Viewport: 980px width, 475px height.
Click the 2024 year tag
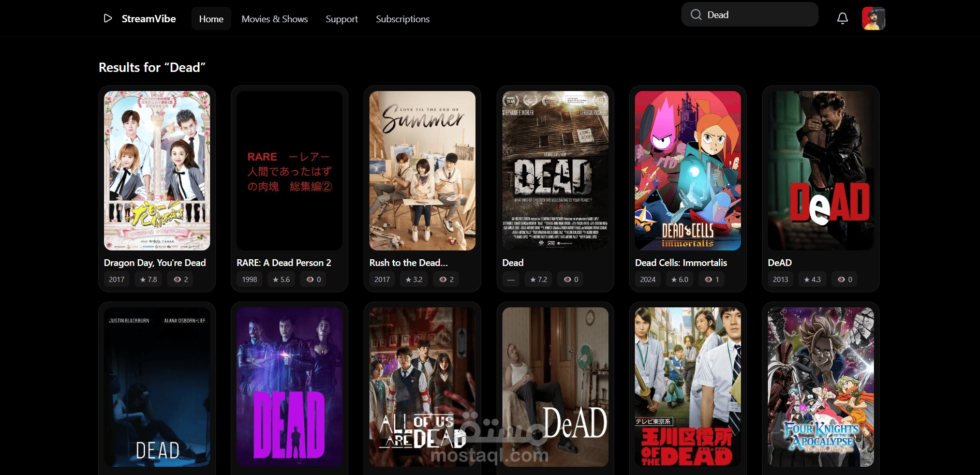click(x=648, y=279)
